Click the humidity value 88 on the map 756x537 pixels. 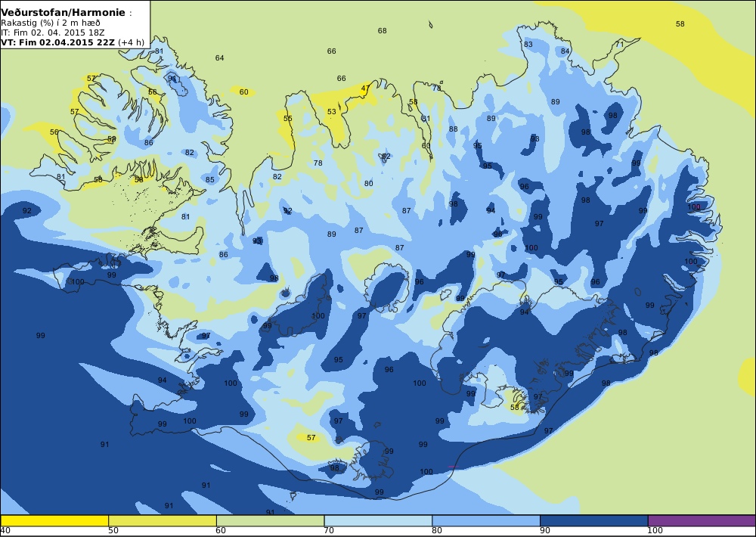[x=453, y=129]
